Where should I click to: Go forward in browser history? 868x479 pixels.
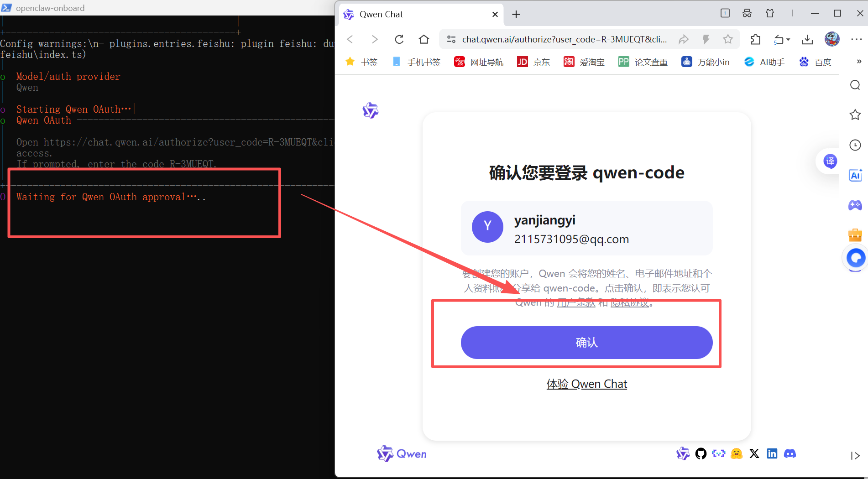375,40
